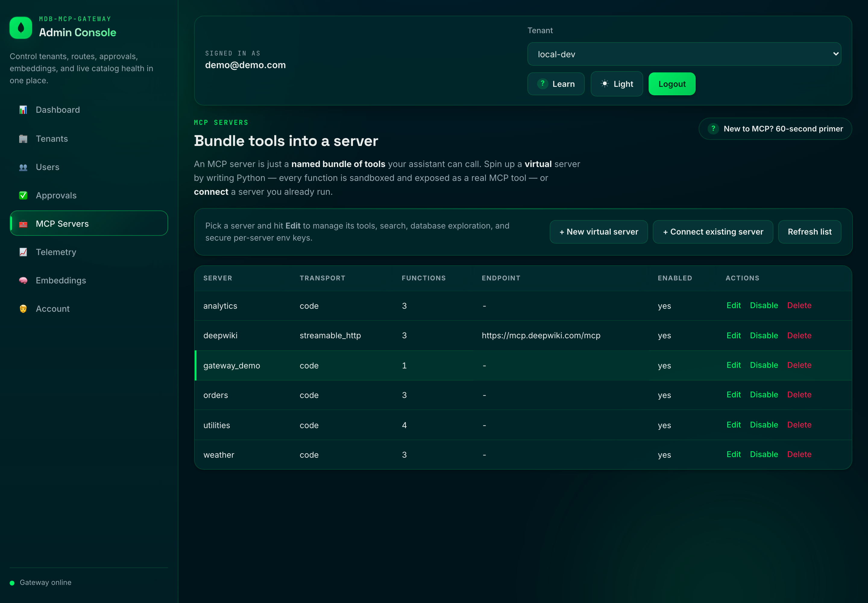Image resolution: width=868 pixels, height=603 pixels.
Task: Edit the deepwiki server
Action: (734, 336)
